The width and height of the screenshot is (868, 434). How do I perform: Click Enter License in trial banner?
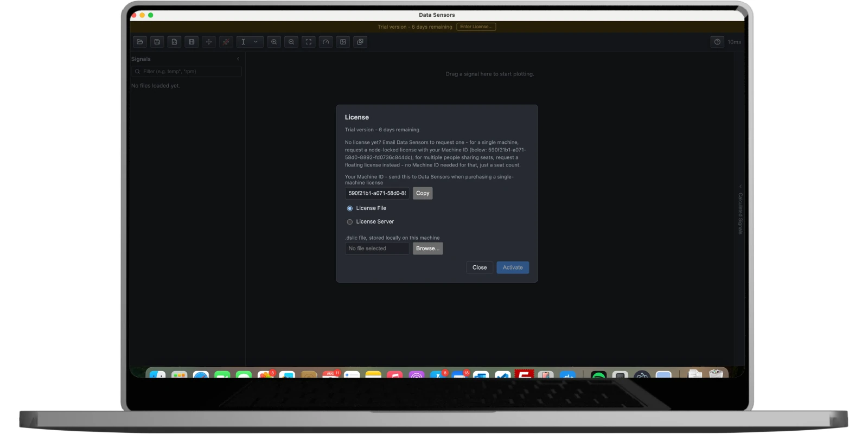(476, 27)
